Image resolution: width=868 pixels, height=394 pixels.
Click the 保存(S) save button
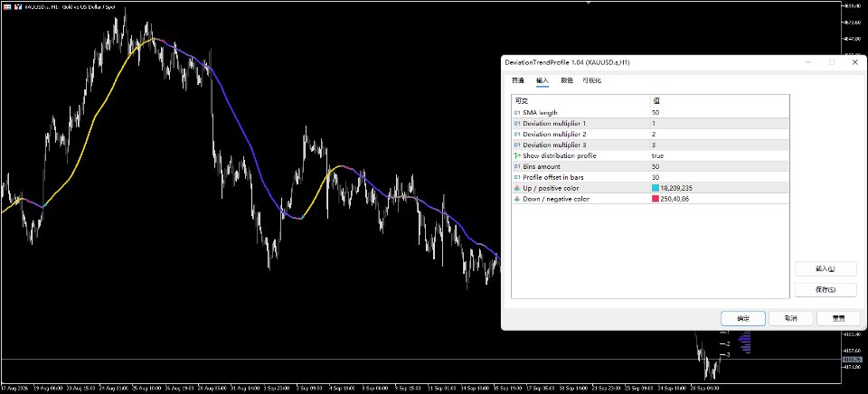coord(826,290)
